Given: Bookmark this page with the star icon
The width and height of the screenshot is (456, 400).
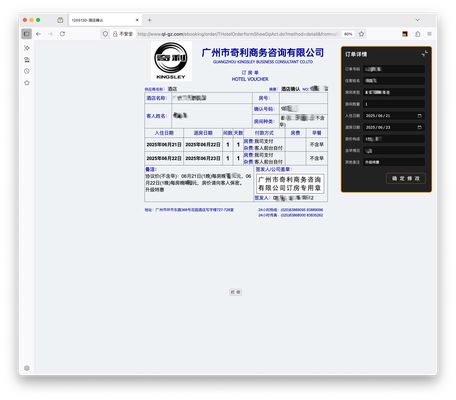Looking at the screenshot, I should [361, 34].
